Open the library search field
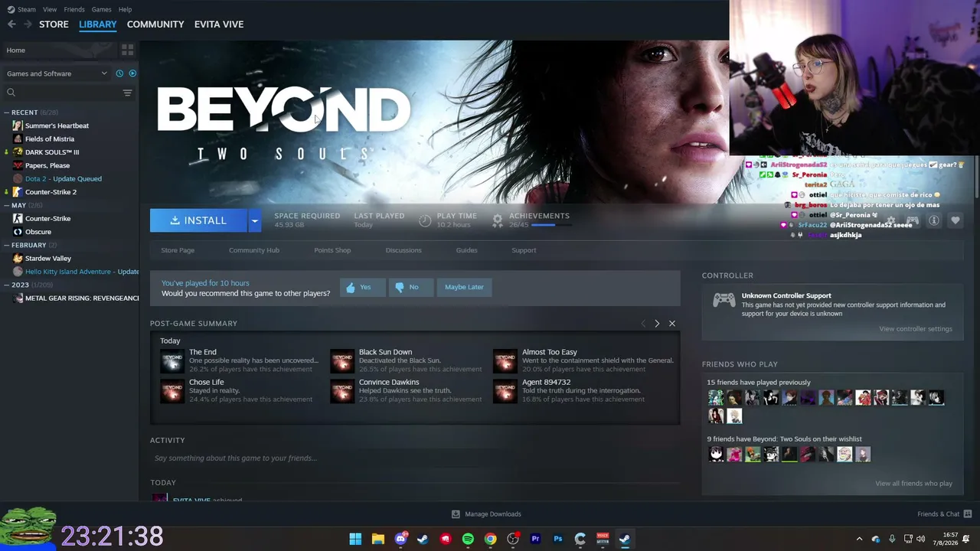This screenshot has width=980, height=551. (x=61, y=93)
